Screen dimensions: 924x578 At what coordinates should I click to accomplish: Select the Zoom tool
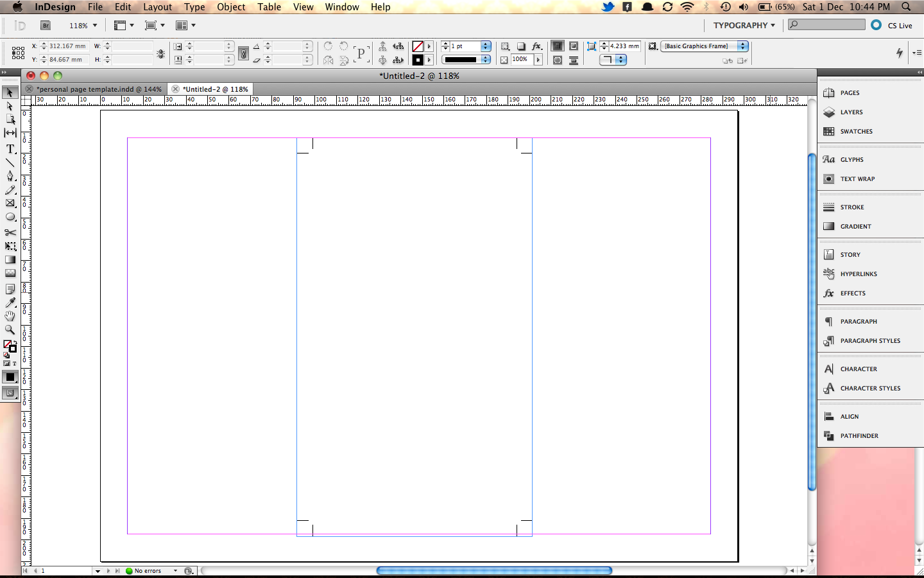pos(10,329)
